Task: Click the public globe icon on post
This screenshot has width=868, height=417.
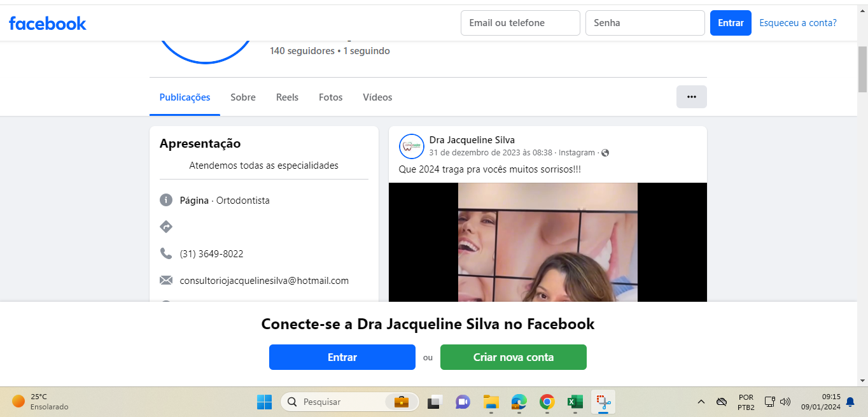Action: pyautogui.click(x=605, y=153)
